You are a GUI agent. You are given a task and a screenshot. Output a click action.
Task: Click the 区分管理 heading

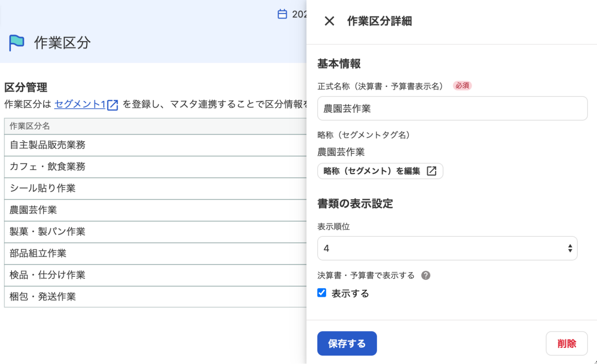click(26, 87)
